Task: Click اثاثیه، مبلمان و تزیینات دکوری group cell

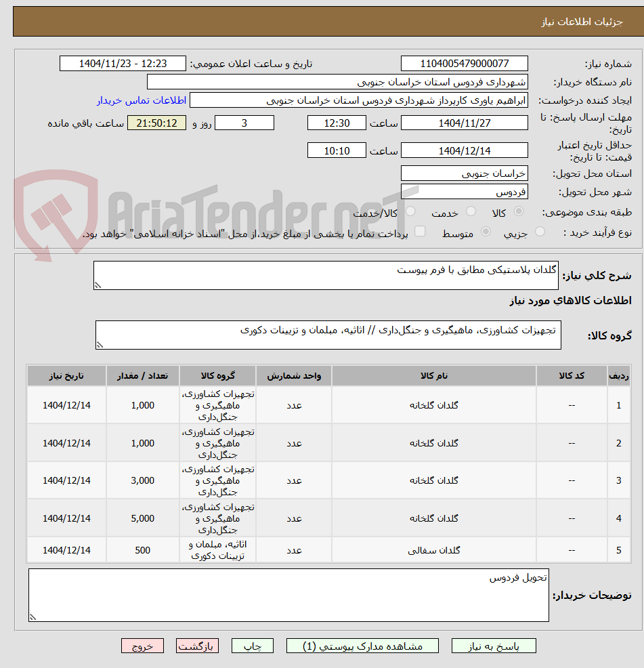Action: click(x=217, y=550)
